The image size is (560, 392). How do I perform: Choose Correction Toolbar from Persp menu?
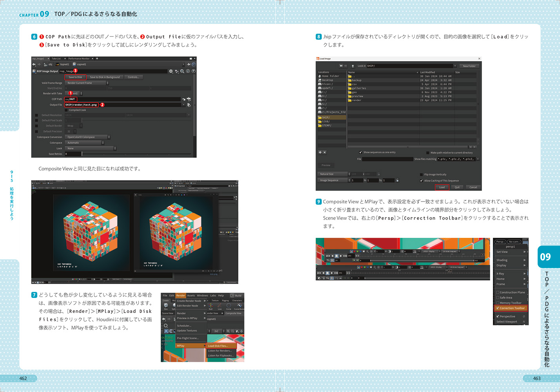point(511,308)
